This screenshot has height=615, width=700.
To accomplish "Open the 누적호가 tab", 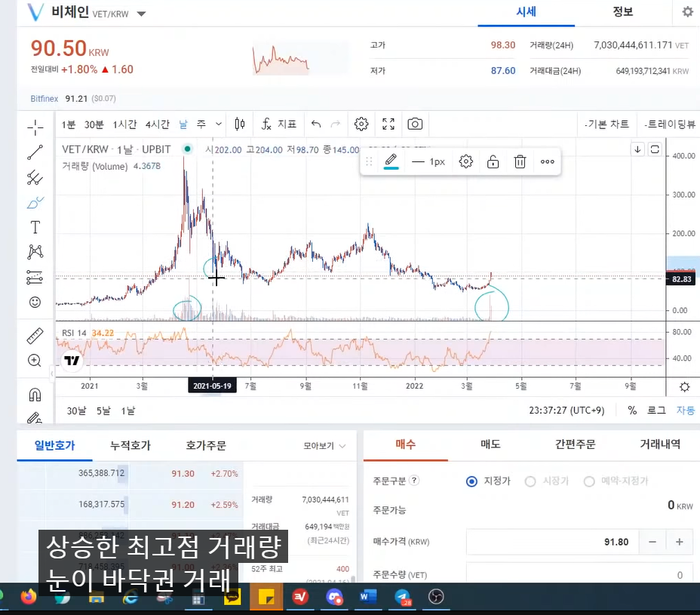I will coord(130,445).
